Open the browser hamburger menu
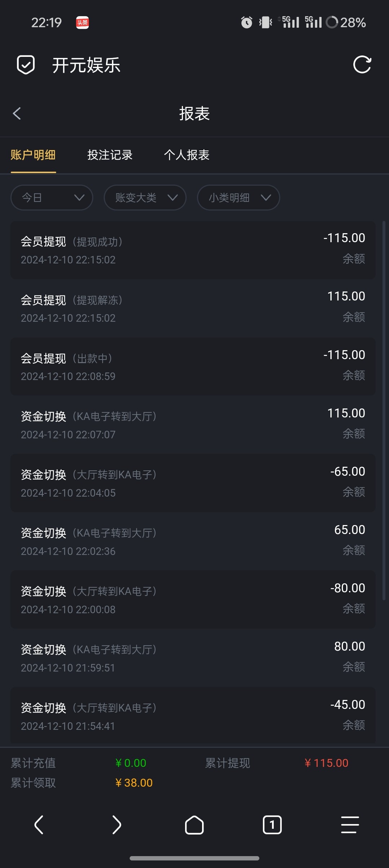 [350, 825]
